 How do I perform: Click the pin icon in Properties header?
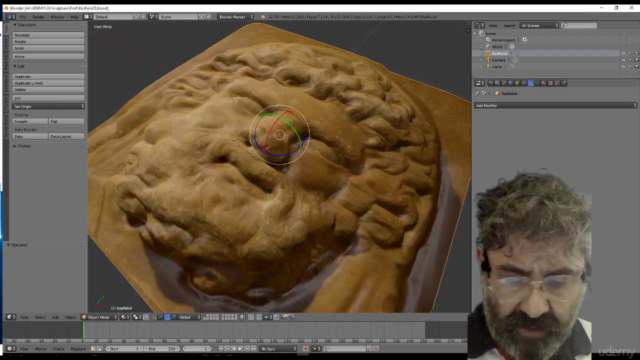point(477,93)
